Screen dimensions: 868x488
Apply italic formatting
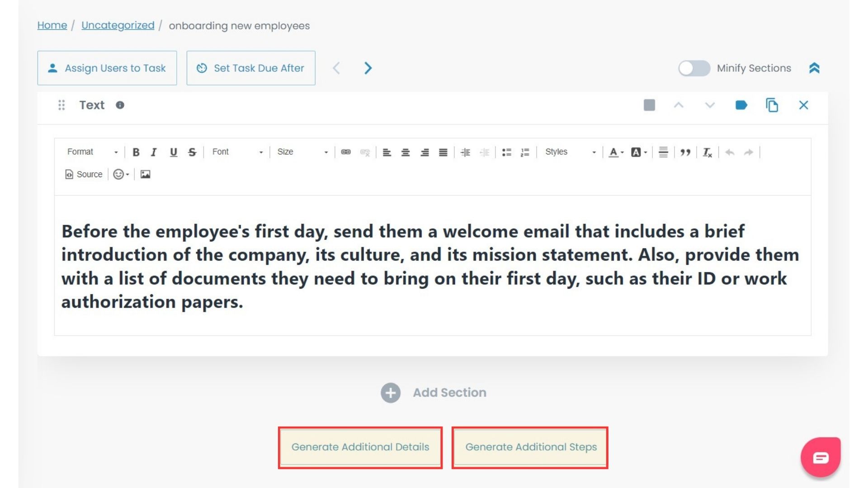(154, 152)
